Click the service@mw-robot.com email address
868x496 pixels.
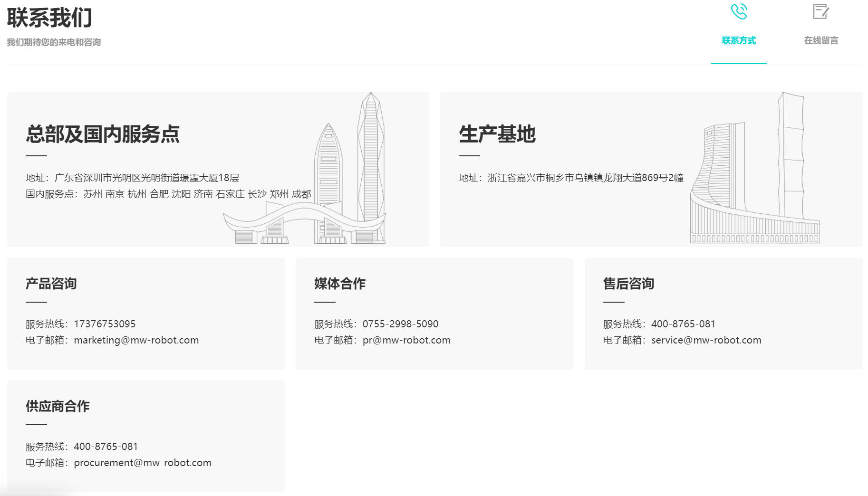(706, 340)
